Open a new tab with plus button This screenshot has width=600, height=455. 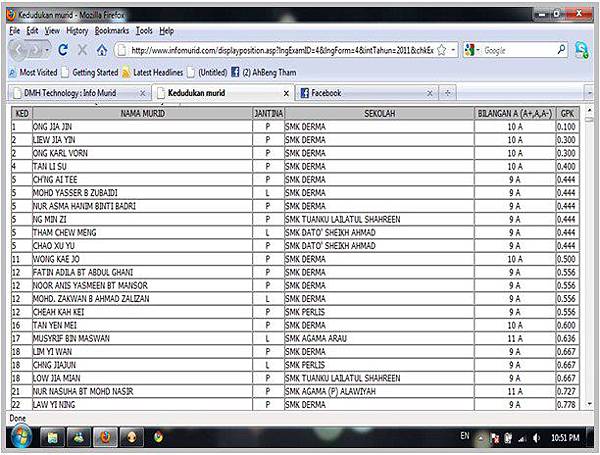447,93
